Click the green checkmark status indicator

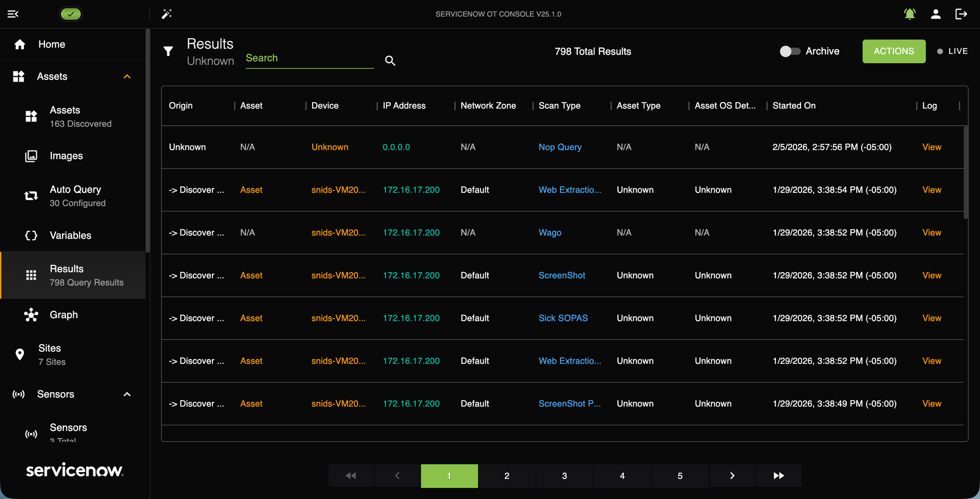tap(71, 14)
